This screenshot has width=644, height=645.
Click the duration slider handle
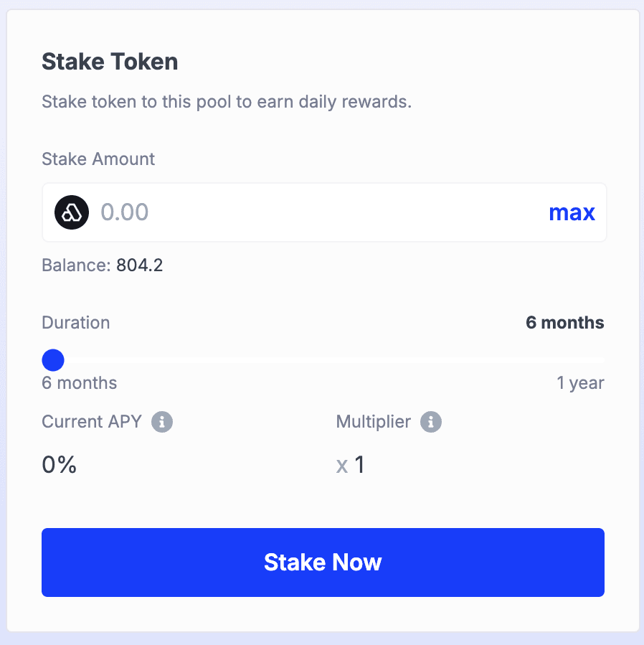(52, 359)
